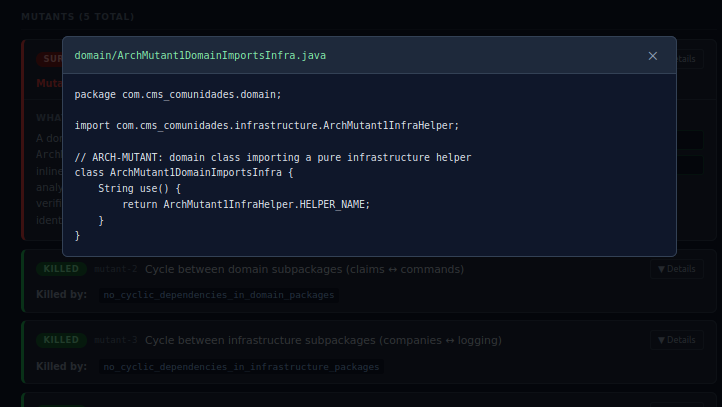Click the KILLED badge on mutant-2
The width and height of the screenshot is (722, 407).
pyautogui.click(x=61, y=269)
